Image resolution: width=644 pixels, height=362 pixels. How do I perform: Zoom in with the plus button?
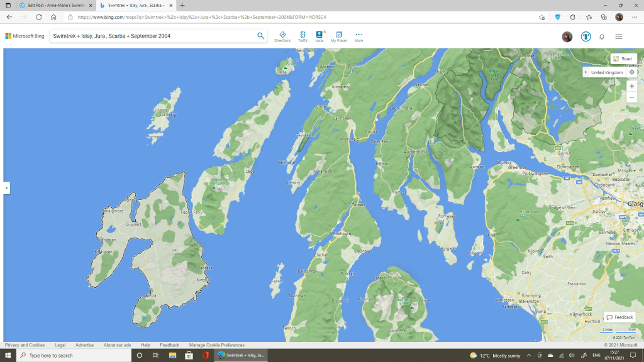(x=631, y=86)
